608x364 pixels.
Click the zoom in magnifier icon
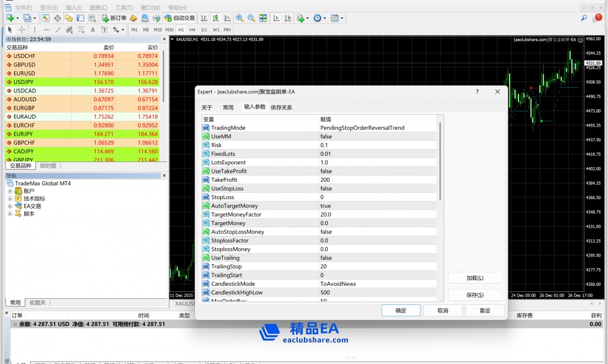tap(240, 18)
